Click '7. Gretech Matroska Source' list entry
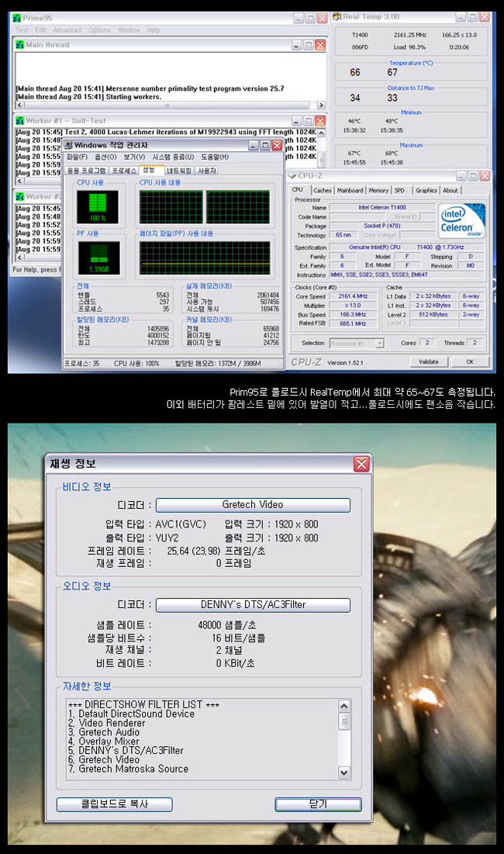The height and width of the screenshot is (854, 504). (x=129, y=769)
